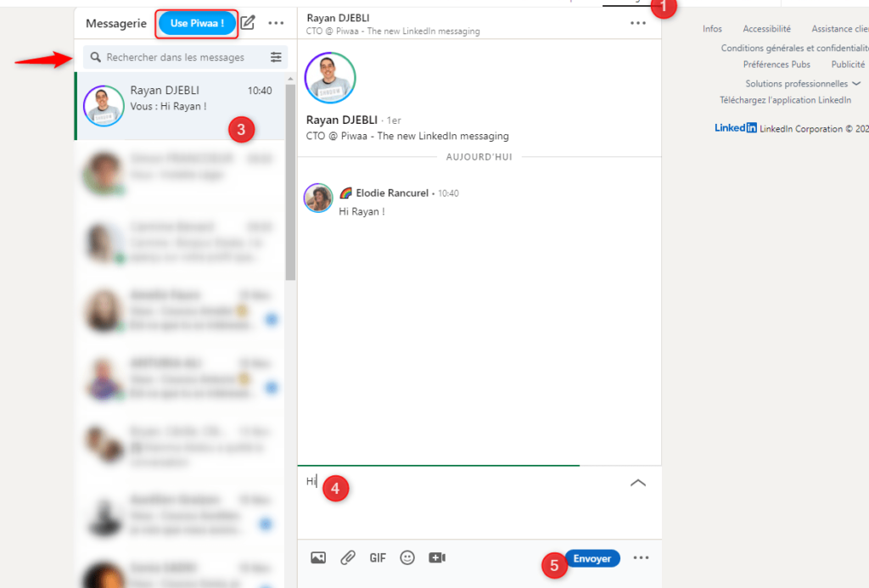Open the message search filter icon
This screenshot has width=869, height=588.
pyautogui.click(x=276, y=57)
